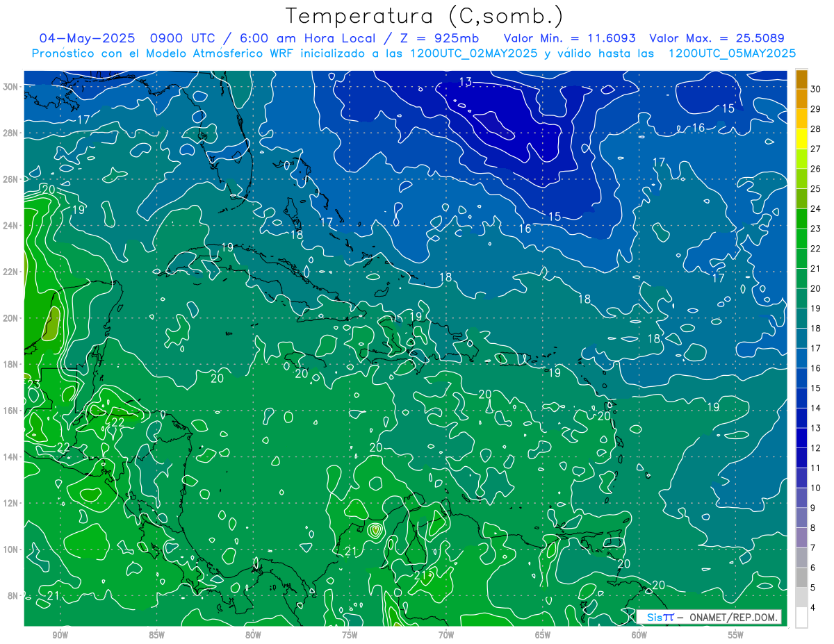Click the '75W' longitude axis label
834x644 pixels.
350,635
